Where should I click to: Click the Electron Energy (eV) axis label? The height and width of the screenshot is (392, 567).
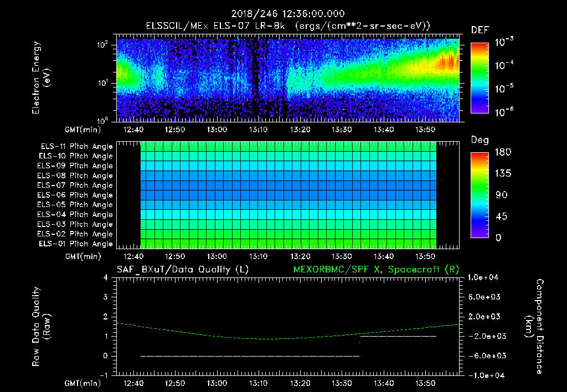[41, 78]
